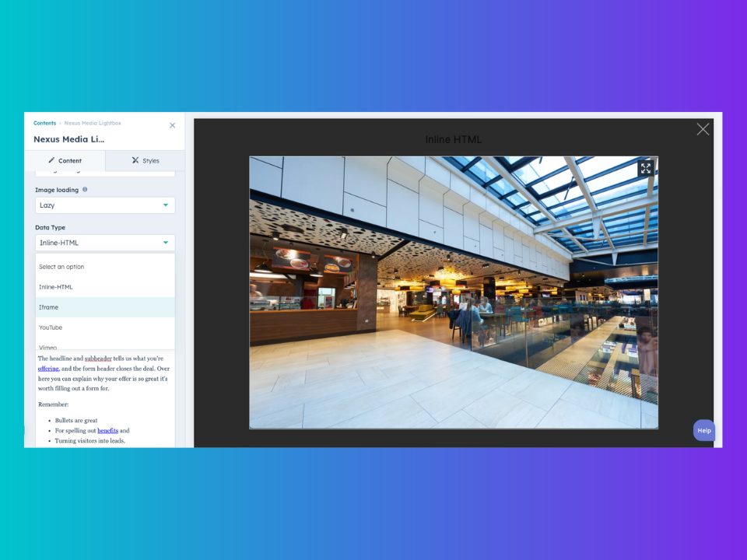Click the food court preview image

[x=454, y=292]
